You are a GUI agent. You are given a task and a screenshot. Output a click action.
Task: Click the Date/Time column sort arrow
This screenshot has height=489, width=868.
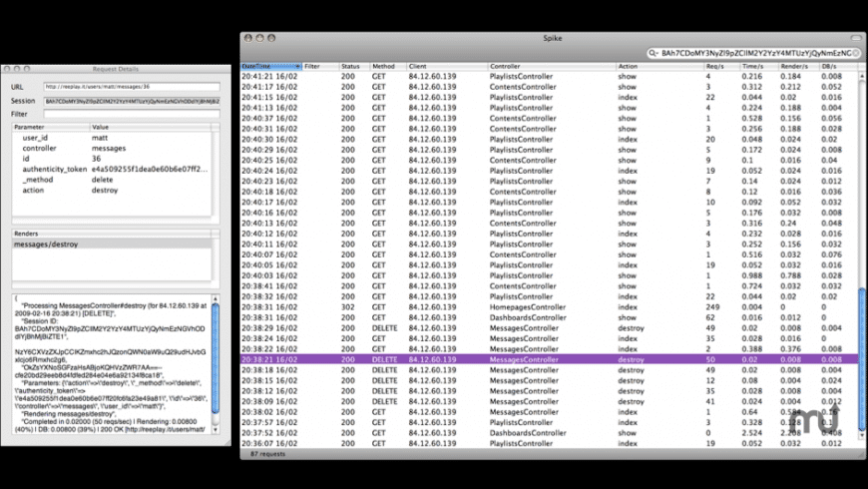click(296, 67)
